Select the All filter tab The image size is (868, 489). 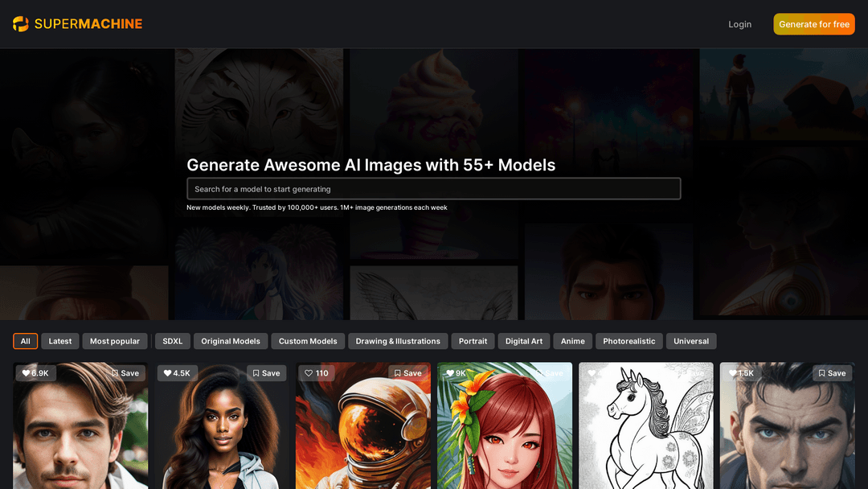pyautogui.click(x=26, y=341)
